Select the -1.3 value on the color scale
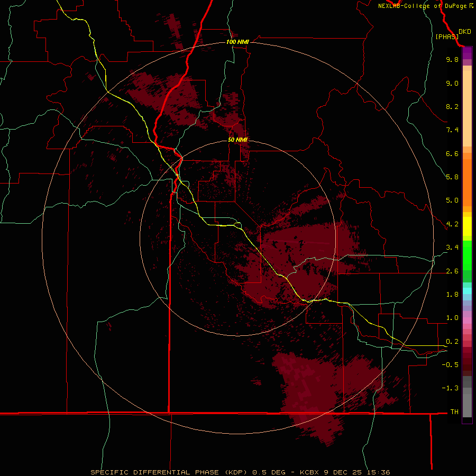The image size is (476, 476). (x=450, y=388)
